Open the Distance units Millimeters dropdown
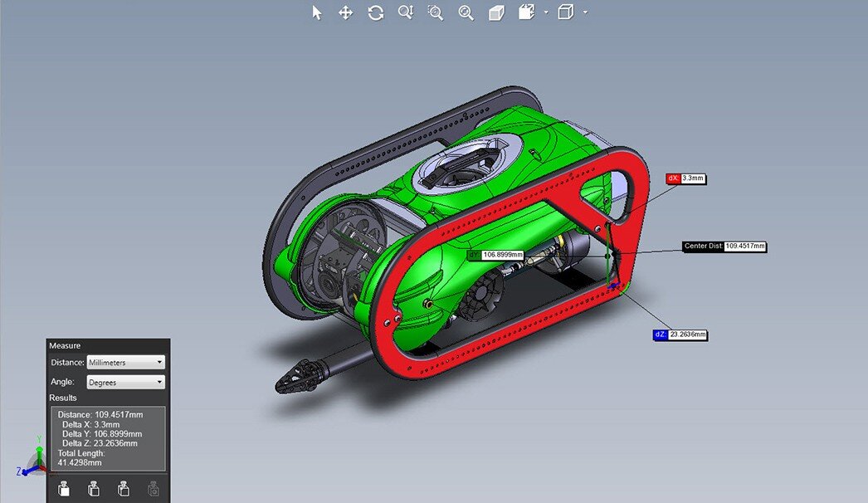The height and width of the screenshot is (503, 868). 125,362
